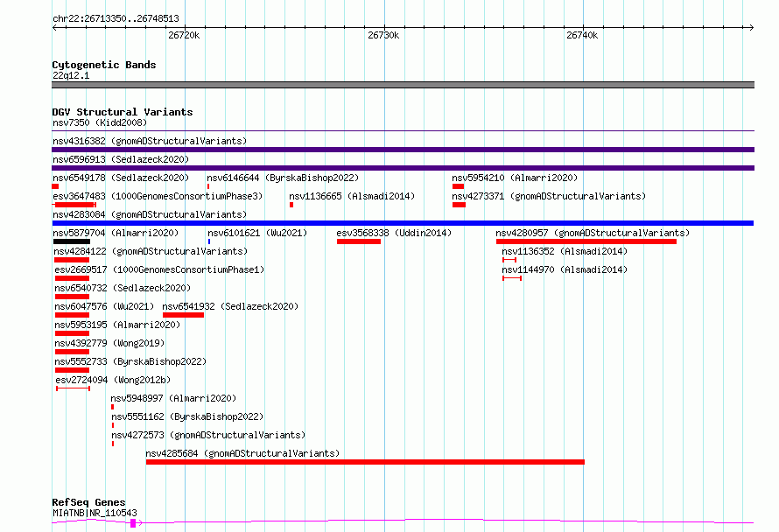
Task: Select the nsv4316382 gnomAD purple variant bar
Action: [x=403, y=150]
